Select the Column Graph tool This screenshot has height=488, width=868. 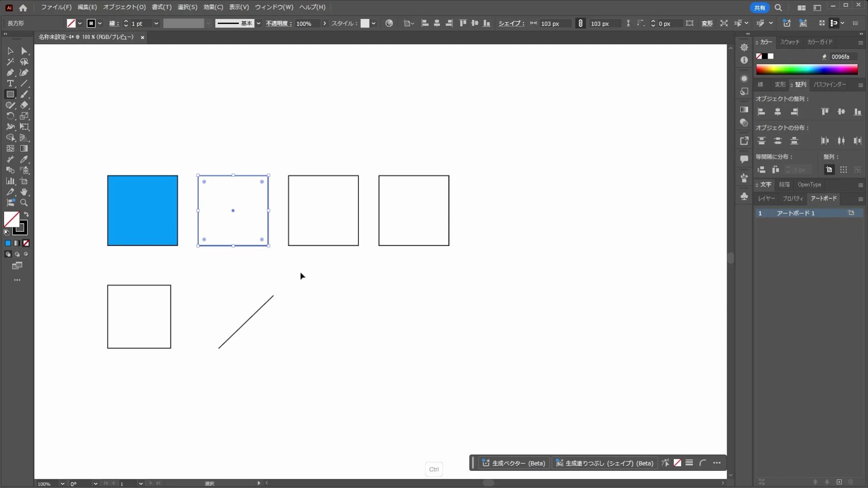10,181
